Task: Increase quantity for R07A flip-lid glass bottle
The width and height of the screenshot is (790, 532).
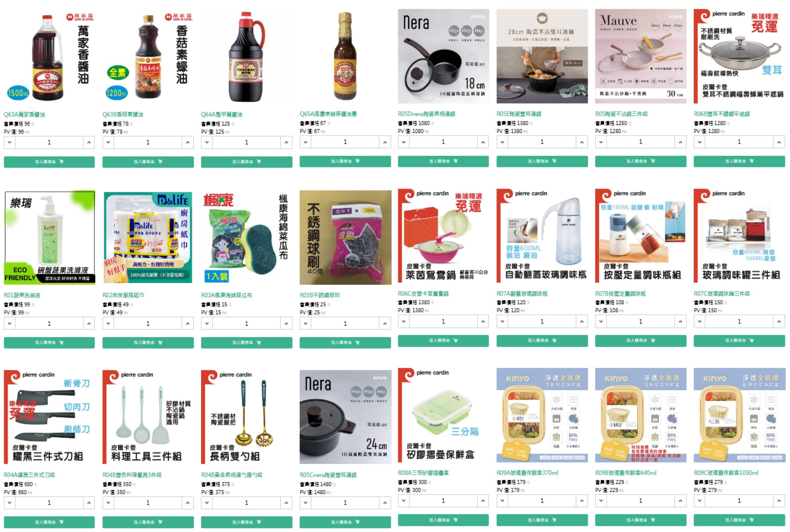Action: (x=582, y=322)
